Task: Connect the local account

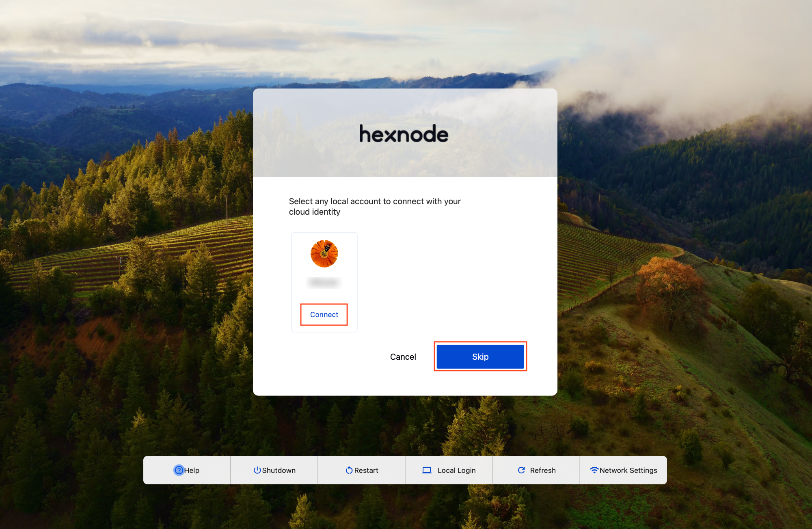Action: coord(324,315)
